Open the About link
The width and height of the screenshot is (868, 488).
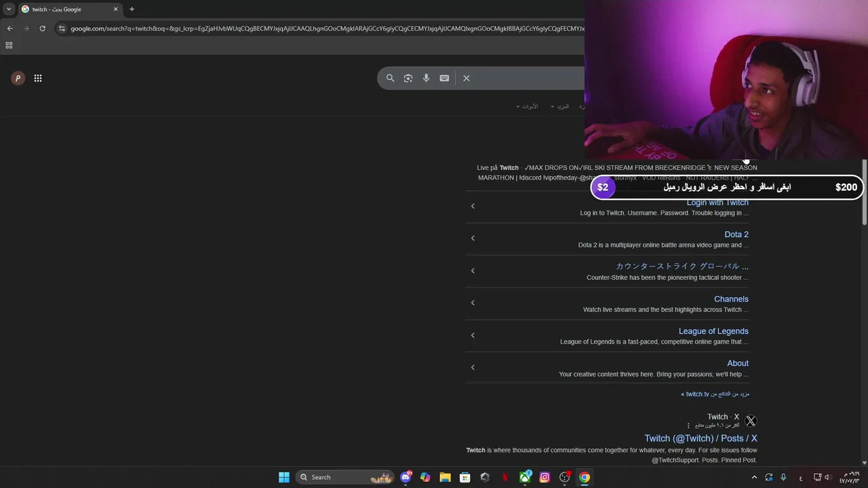point(738,363)
